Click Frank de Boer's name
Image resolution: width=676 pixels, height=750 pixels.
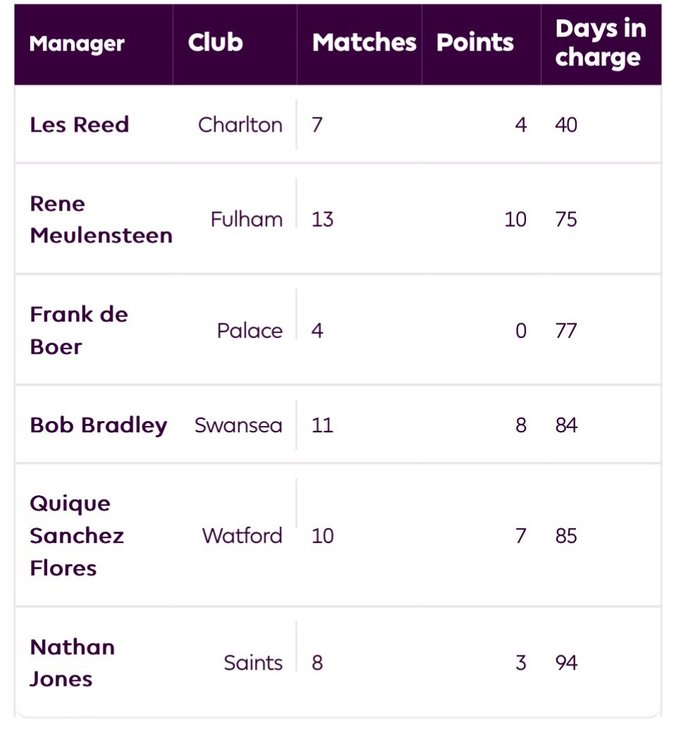[x=79, y=331]
